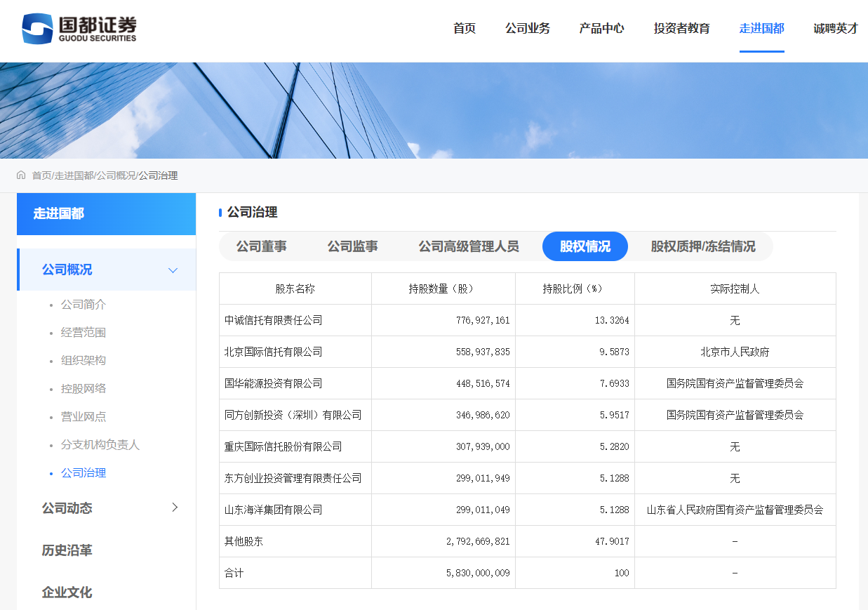Click total shares 5,830,000,009

tap(478, 573)
